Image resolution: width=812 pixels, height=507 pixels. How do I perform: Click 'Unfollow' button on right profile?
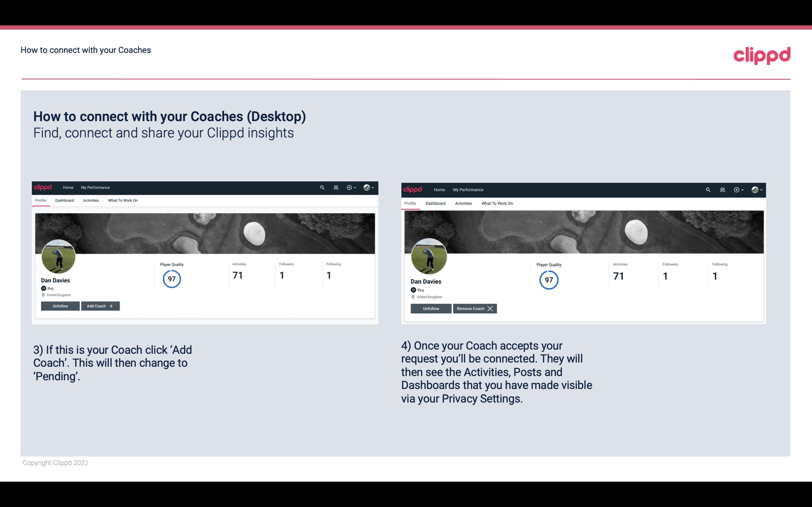click(430, 308)
